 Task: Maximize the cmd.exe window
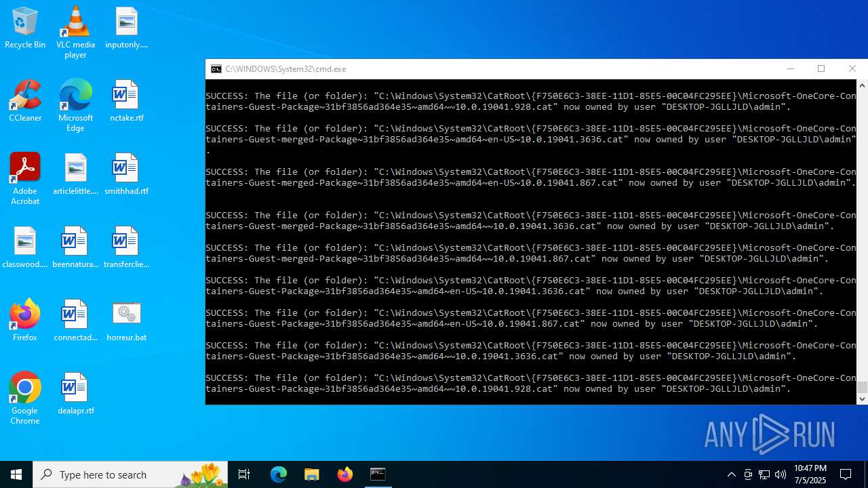(821, 69)
